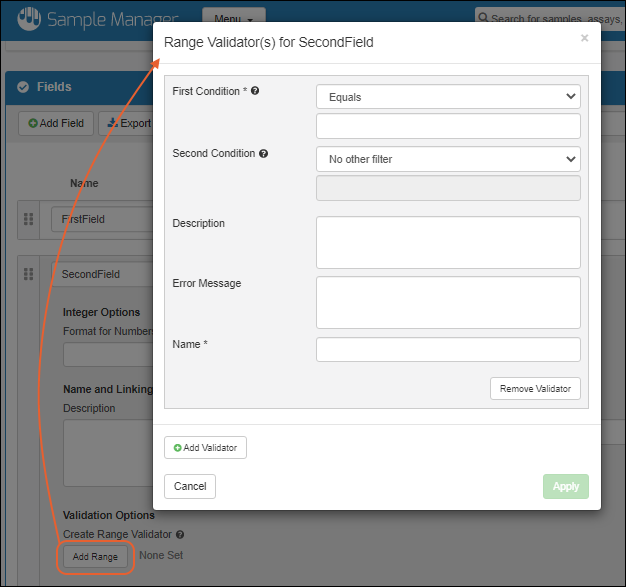This screenshot has width=626, height=587.
Task: Click the Add Validator button
Action: tap(205, 448)
